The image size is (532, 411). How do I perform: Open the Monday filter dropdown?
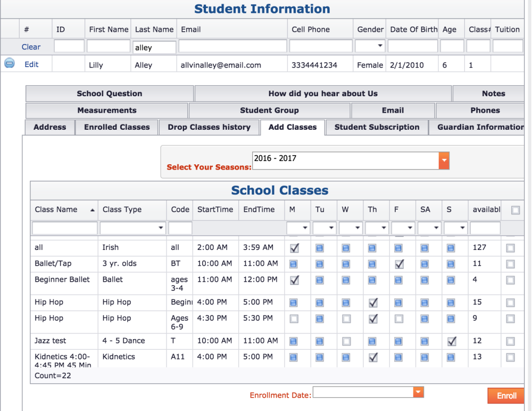coord(305,228)
